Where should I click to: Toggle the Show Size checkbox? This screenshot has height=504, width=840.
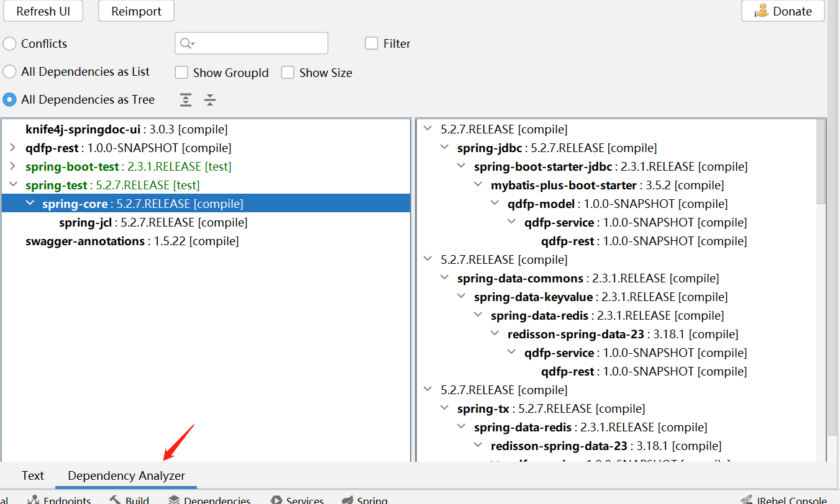point(288,73)
